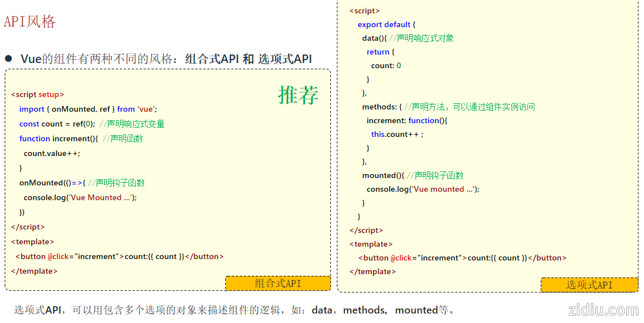This screenshot has height=323, width=644.
Task: Click the bottom sentence describing 选项式API
Action: tap(234, 310)
